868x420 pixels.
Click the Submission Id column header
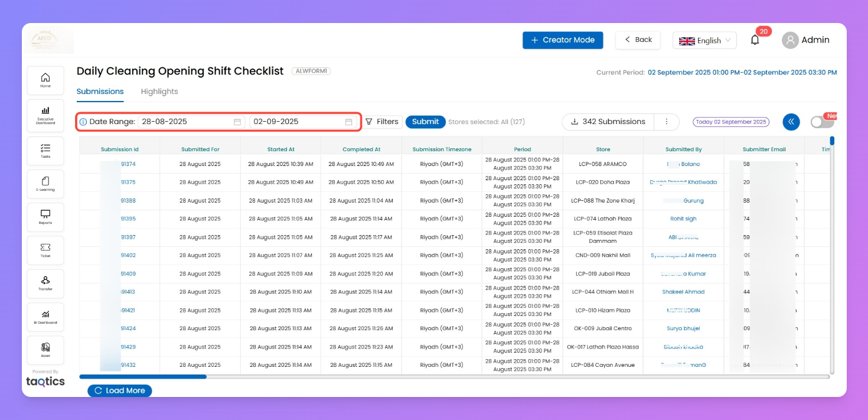point(120,149)
